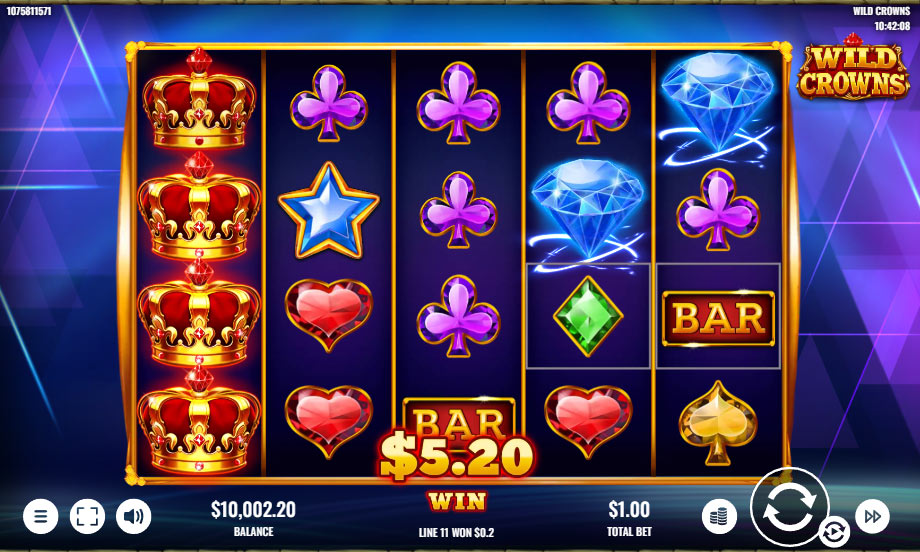Open the hamburger menu button
920x552 pixels.
[40, 516]
